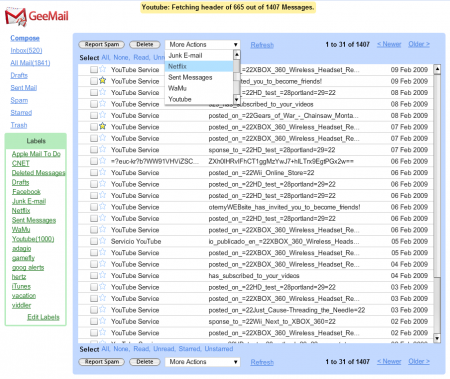Select Unstarred in bottom Select row
Screen dimensions: 450x379
point(219,349)
